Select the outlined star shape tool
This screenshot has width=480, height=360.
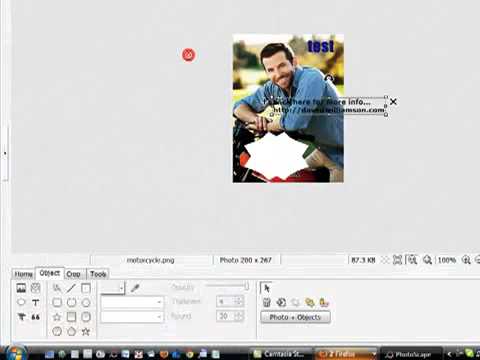(x=57, y=317)
